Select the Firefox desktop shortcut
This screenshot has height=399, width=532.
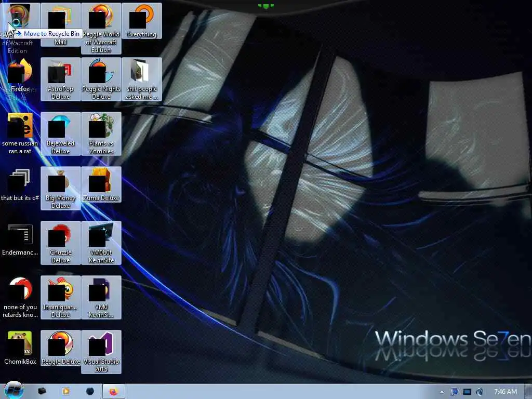(20, 75)
